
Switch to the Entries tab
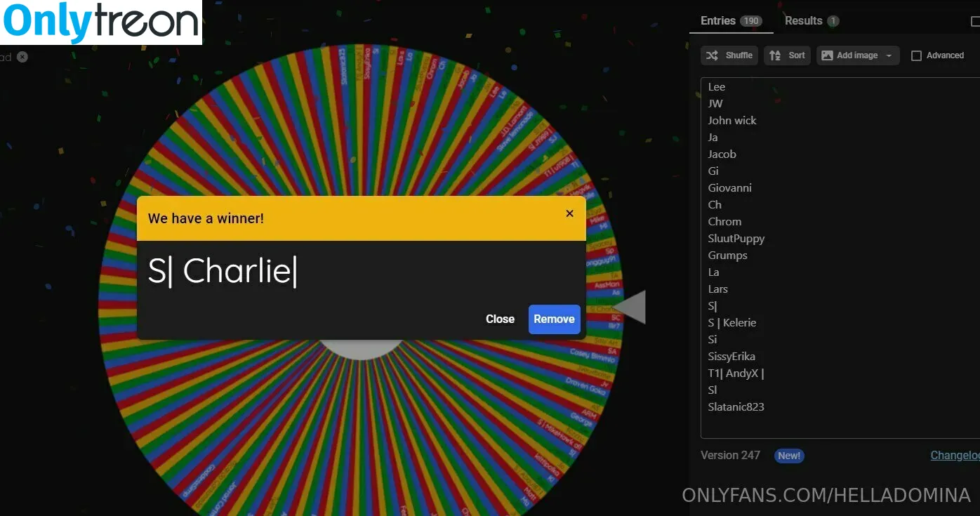pos(731,20)
